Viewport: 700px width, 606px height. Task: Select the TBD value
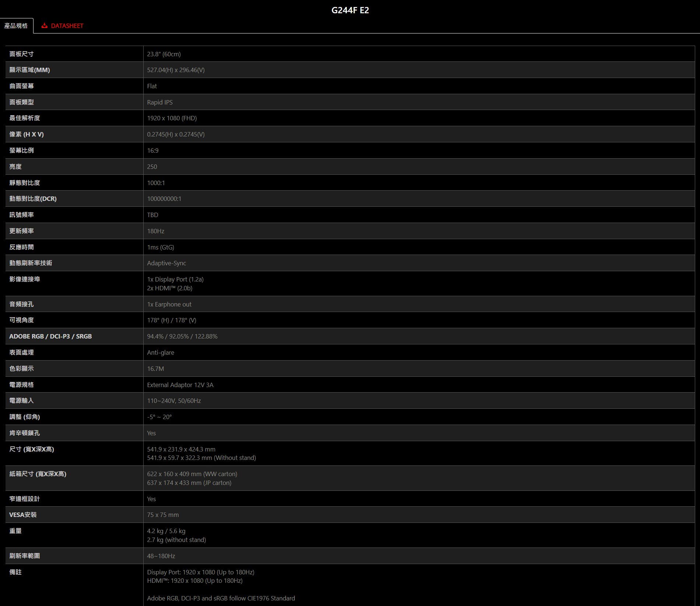point(152,215)
